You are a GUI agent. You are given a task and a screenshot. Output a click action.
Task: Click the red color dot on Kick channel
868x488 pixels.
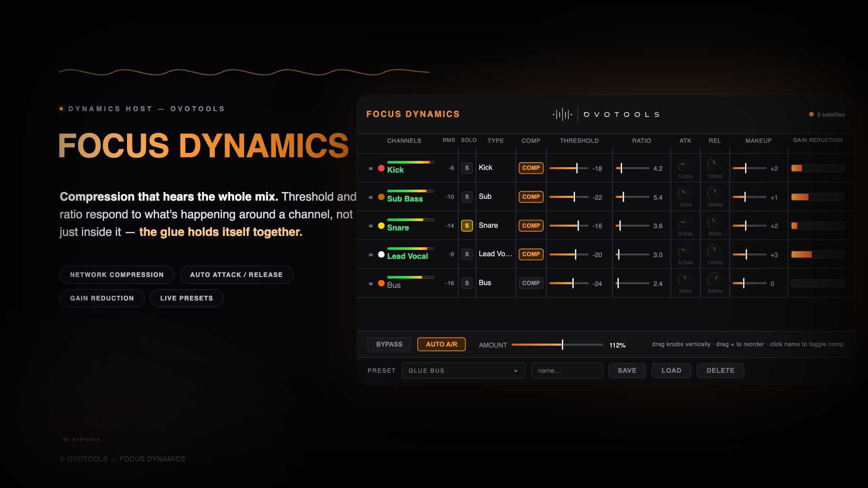tap(381, 169)
